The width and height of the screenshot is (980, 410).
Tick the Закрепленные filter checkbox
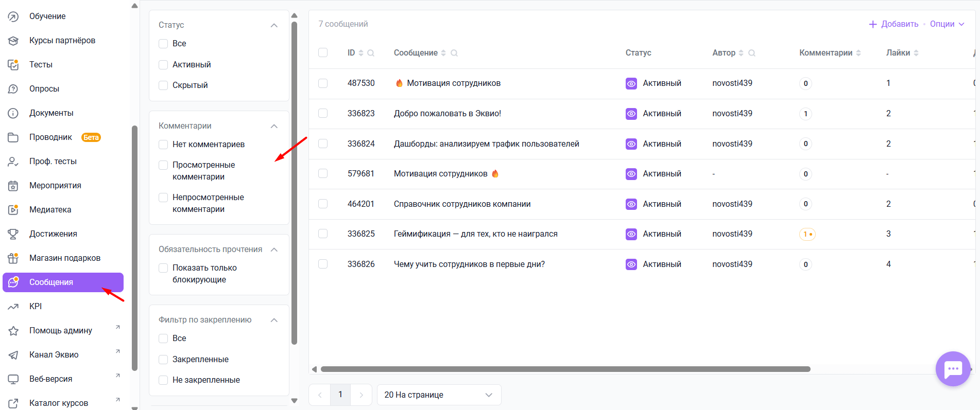tap(163, 360)
